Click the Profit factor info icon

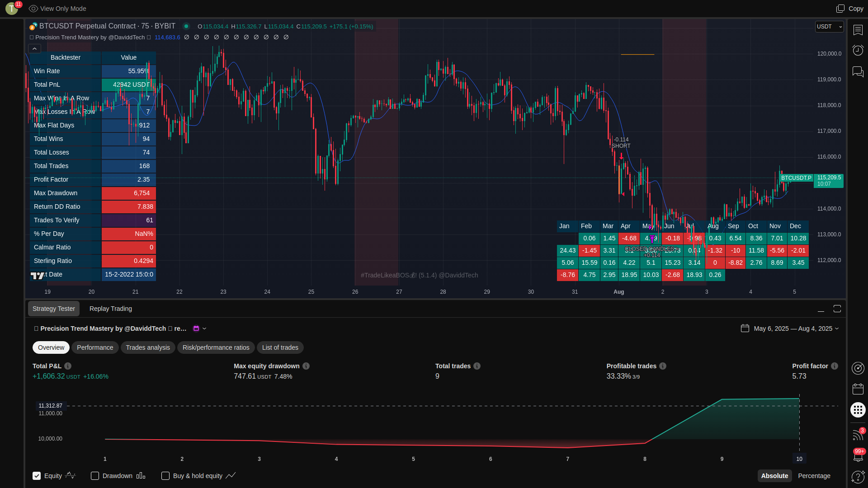tap(835, 366)
